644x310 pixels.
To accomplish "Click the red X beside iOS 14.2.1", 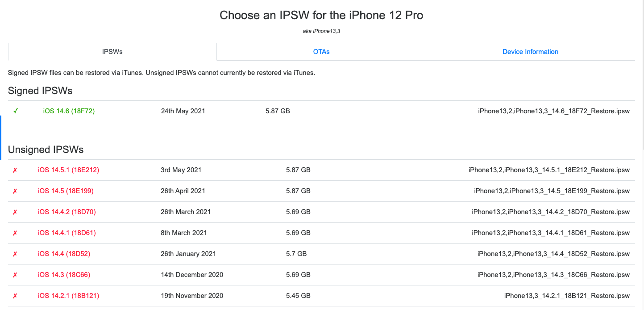I will [x=15, y=296].
